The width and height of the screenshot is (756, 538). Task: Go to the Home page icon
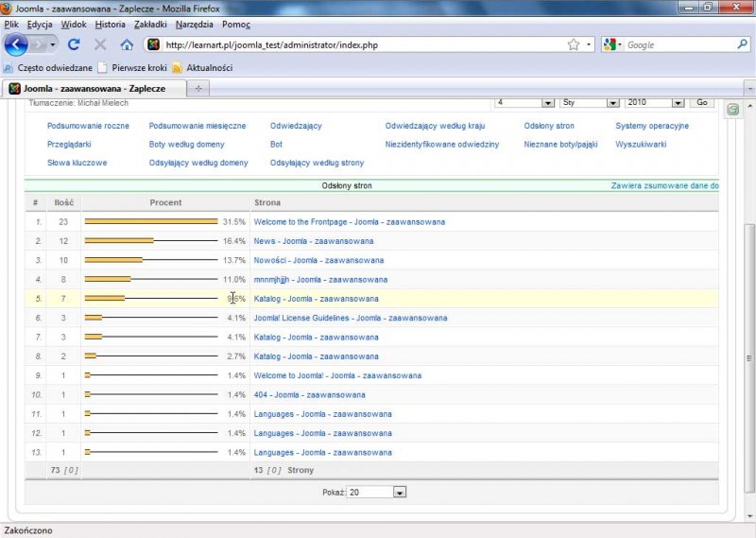click(x=127, y=44)
